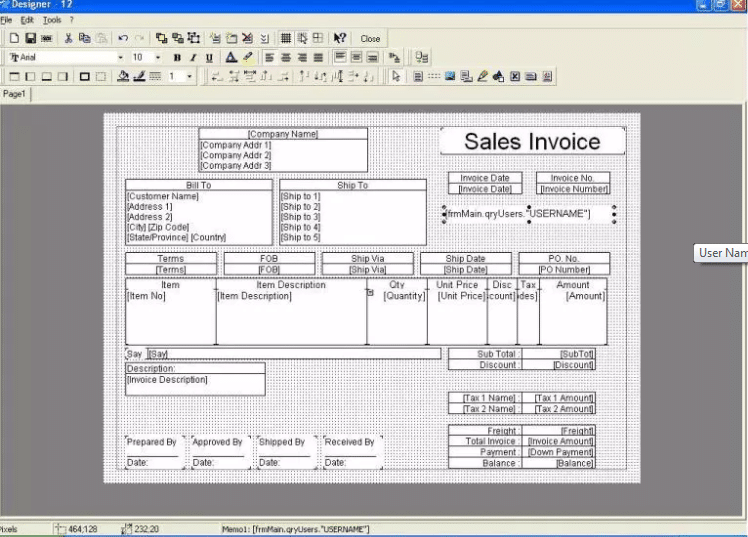Toggle right frame line
Image resolution: width=748 pixels, height=537 pixels.
coord(62,76)
